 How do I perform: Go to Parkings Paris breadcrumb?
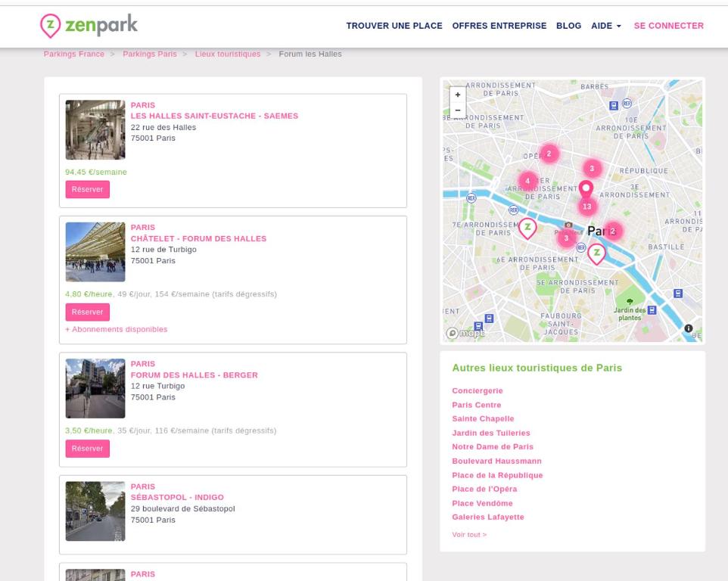click(x=150, y=54)
